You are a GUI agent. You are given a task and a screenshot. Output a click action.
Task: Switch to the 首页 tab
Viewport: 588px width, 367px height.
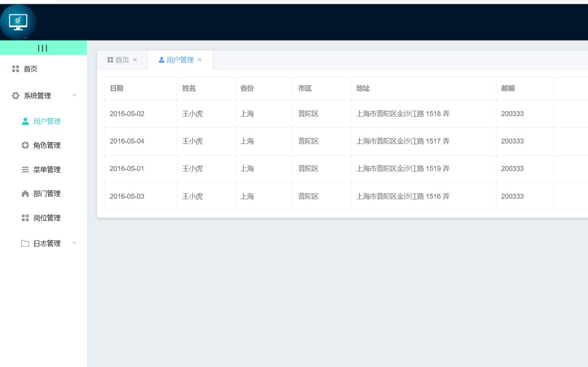coord(122,60)
